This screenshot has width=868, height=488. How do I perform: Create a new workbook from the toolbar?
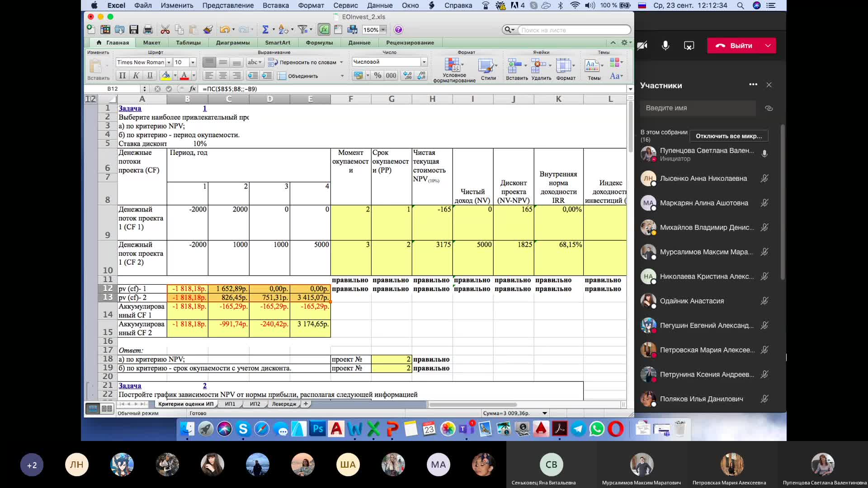pyautogui.click(x=91, y=30)
